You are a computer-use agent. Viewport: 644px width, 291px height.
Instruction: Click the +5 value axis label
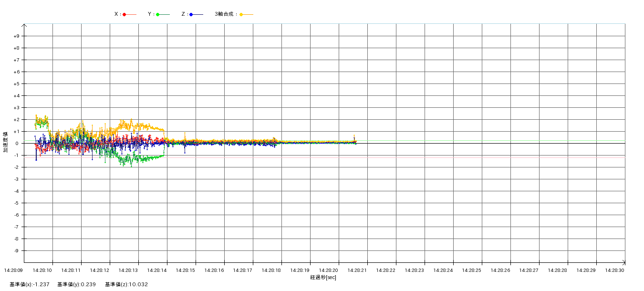[16, 84]
